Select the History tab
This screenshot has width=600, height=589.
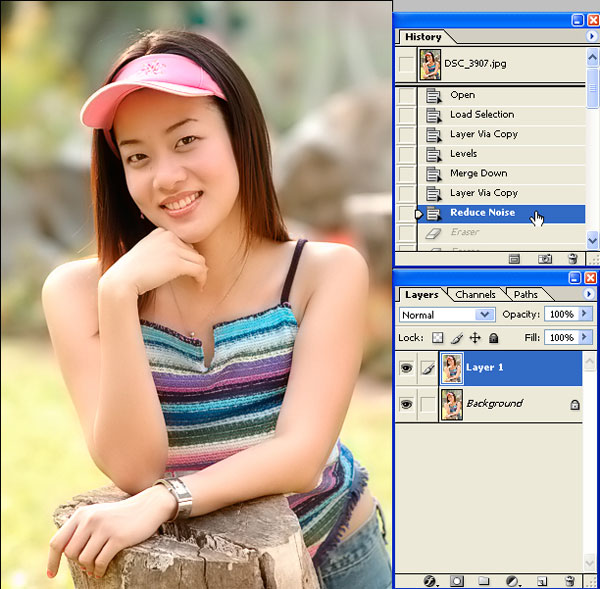(423, 37)
